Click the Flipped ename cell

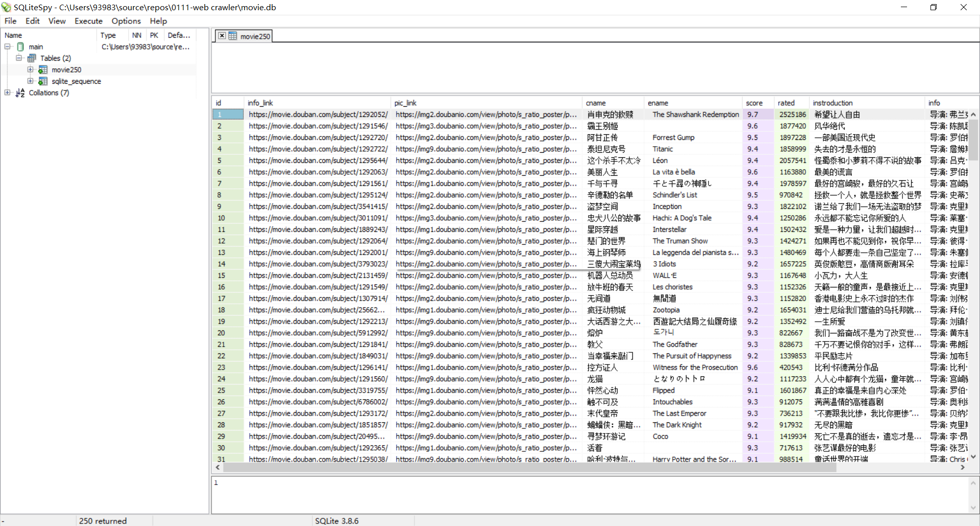[693, 390]
